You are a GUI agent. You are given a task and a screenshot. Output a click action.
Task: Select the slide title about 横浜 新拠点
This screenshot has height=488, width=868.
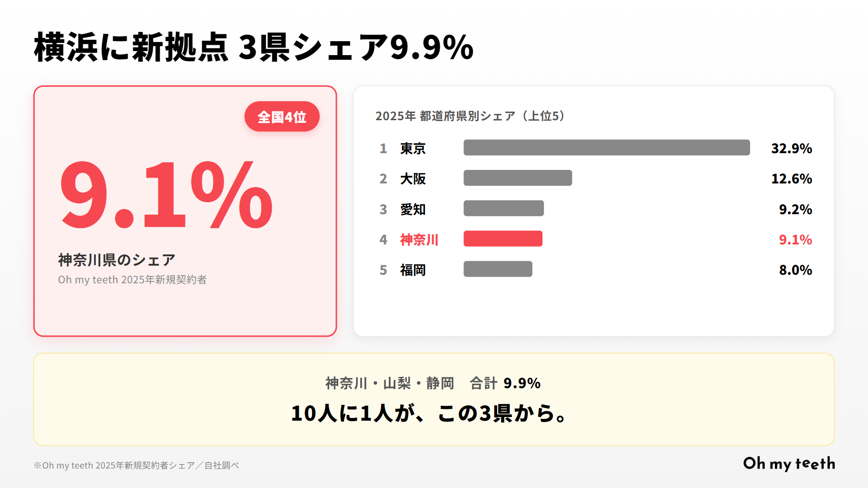[254, 47]
